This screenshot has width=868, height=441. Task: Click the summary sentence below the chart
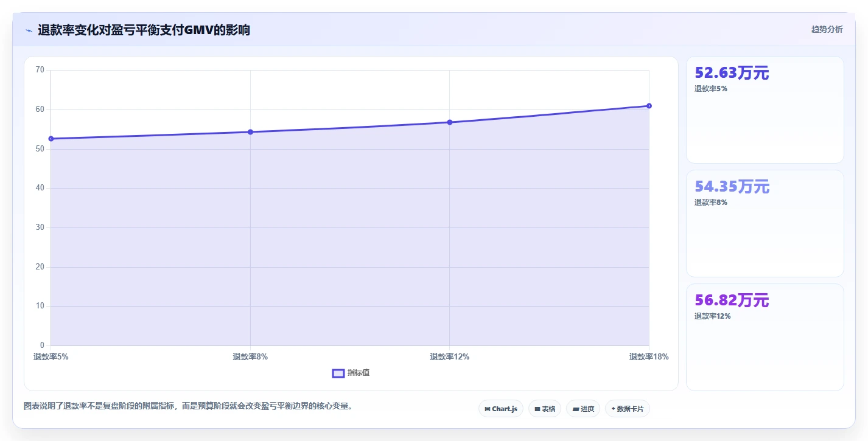188,406
